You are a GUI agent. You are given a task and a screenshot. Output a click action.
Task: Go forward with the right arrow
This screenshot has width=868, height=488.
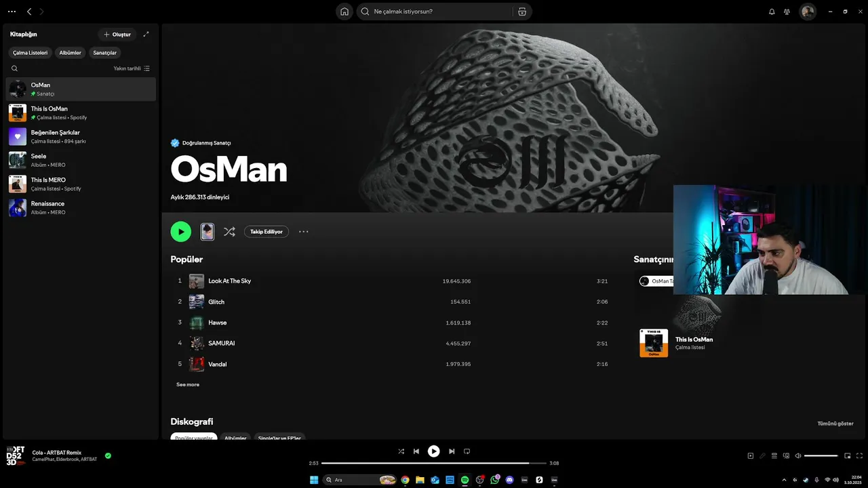click(x=42, y=12)
